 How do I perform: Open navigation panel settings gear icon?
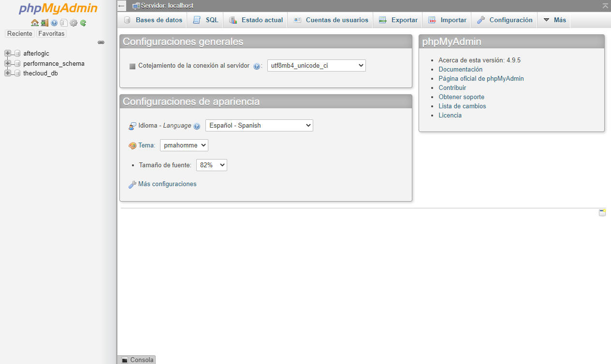(x=73, y=23)
